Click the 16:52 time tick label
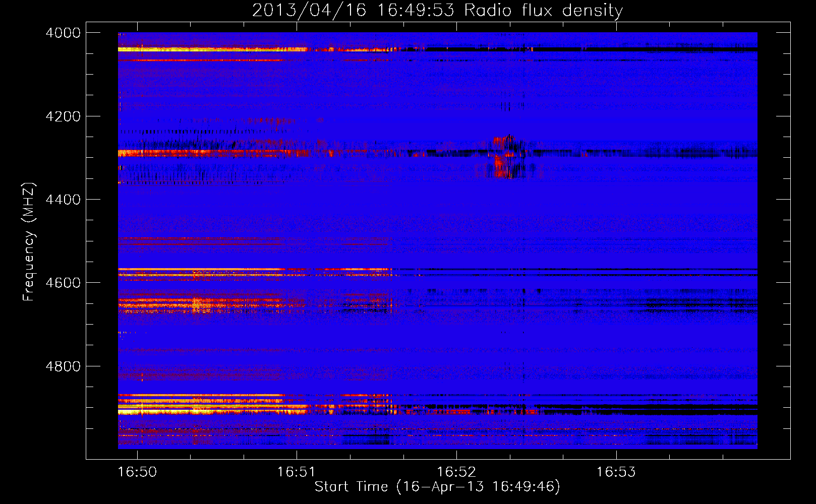Viewport: 816px width, 504px height. [x=456, y=472]
